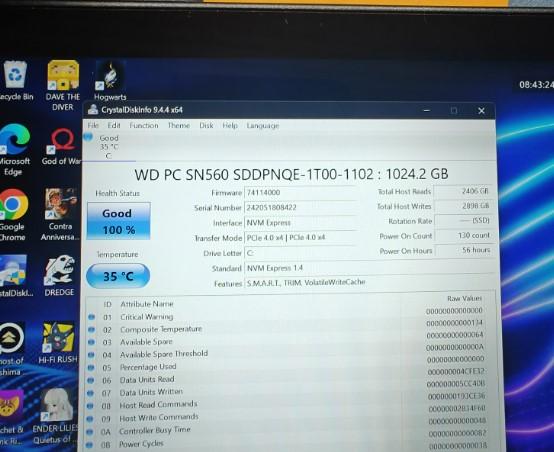Open the Edit menu

coord(114,125)
